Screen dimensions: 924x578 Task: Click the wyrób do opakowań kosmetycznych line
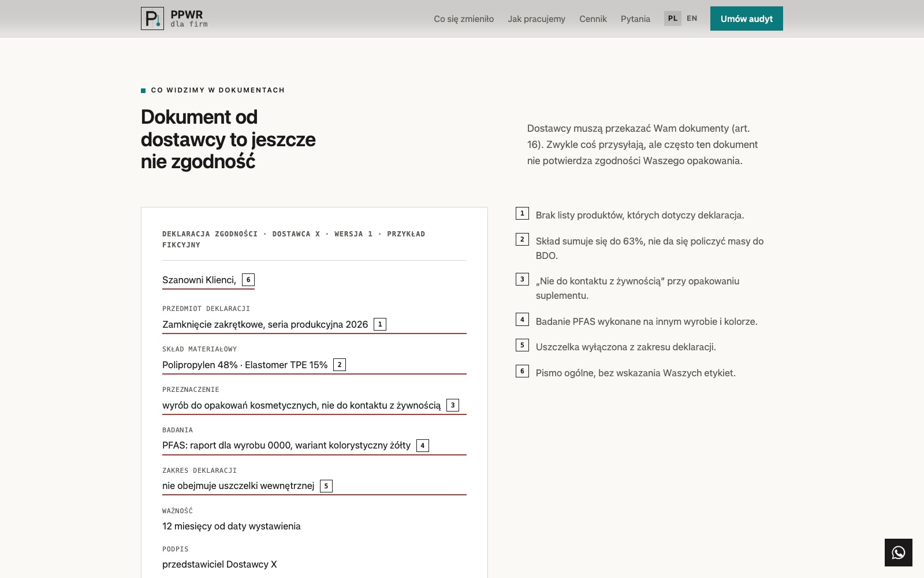point(301,406)
